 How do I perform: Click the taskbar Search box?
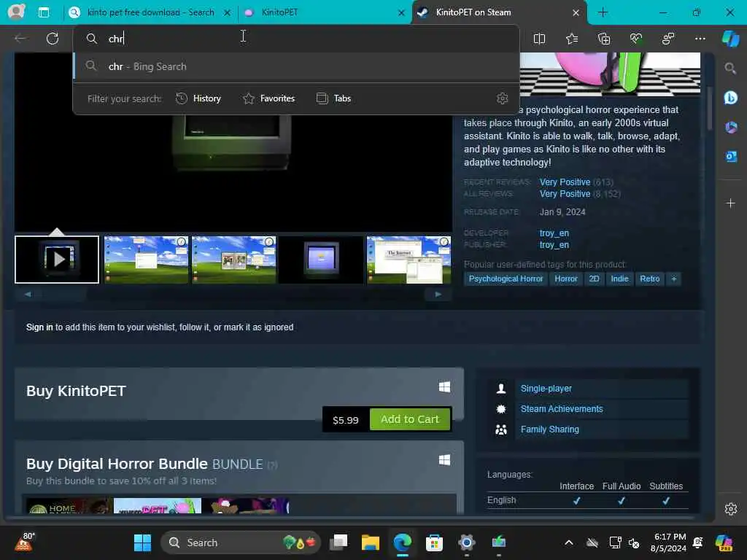pos(241,542)
